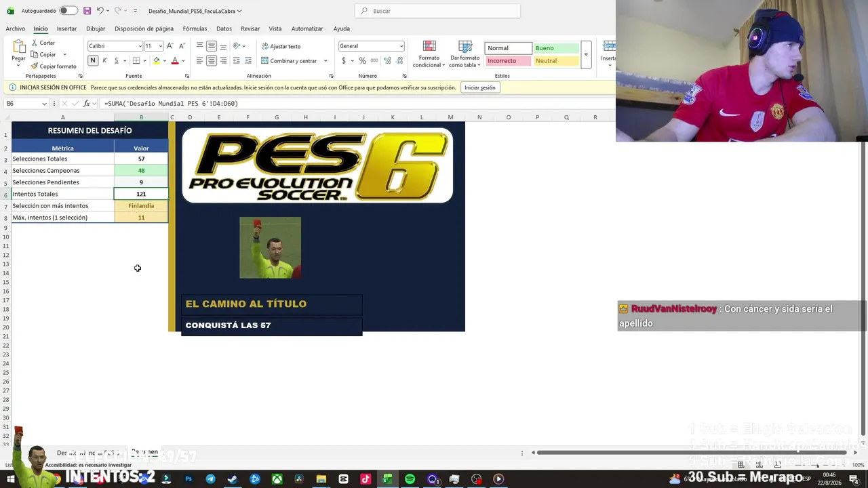868x488 pixels.
Task: Increase the cell indent
Action: pos(248,60)
